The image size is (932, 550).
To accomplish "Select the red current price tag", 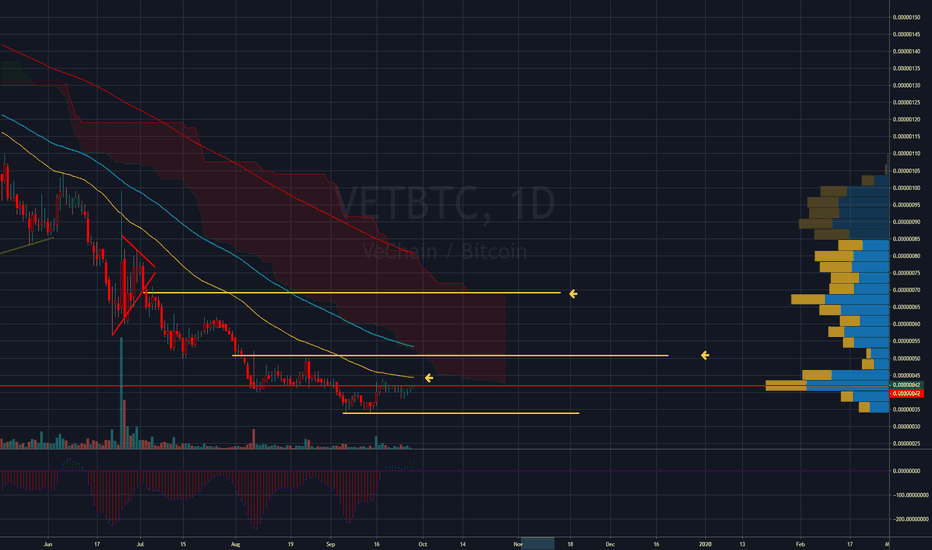I will click(906, 394).
